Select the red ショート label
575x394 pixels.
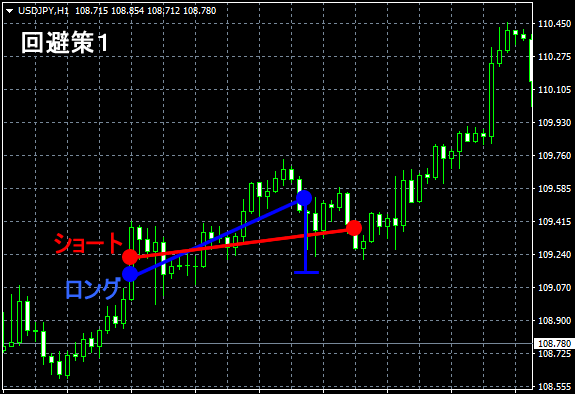click(88, 243)
